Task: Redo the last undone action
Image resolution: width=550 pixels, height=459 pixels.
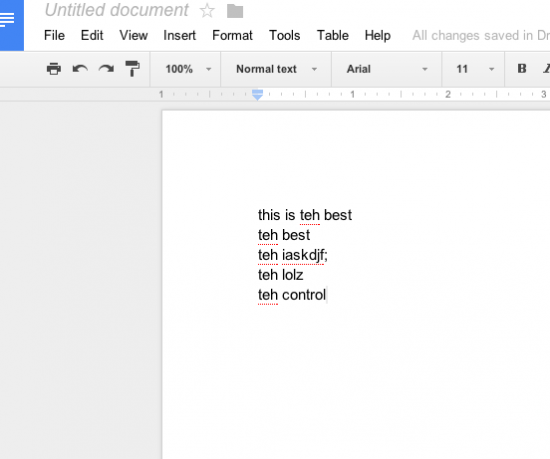Action: [x=106, y=69]
